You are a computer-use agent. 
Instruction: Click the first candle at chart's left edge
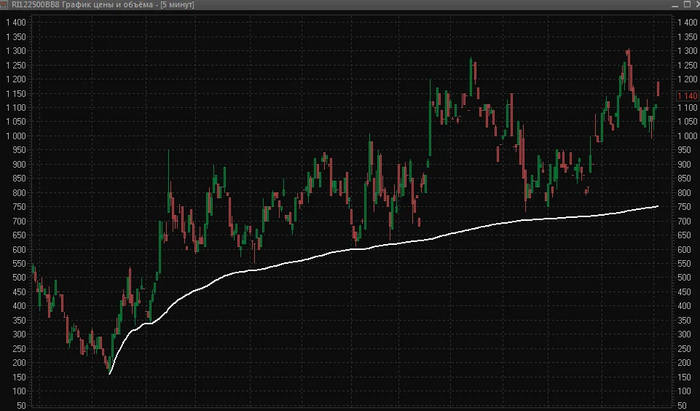click(33, 270)
